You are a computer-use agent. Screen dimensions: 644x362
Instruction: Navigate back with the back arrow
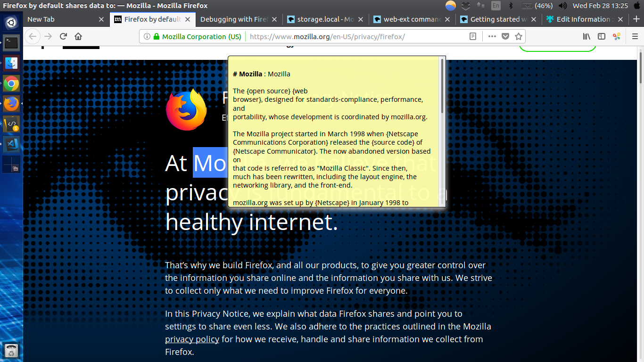click(32, 36)
